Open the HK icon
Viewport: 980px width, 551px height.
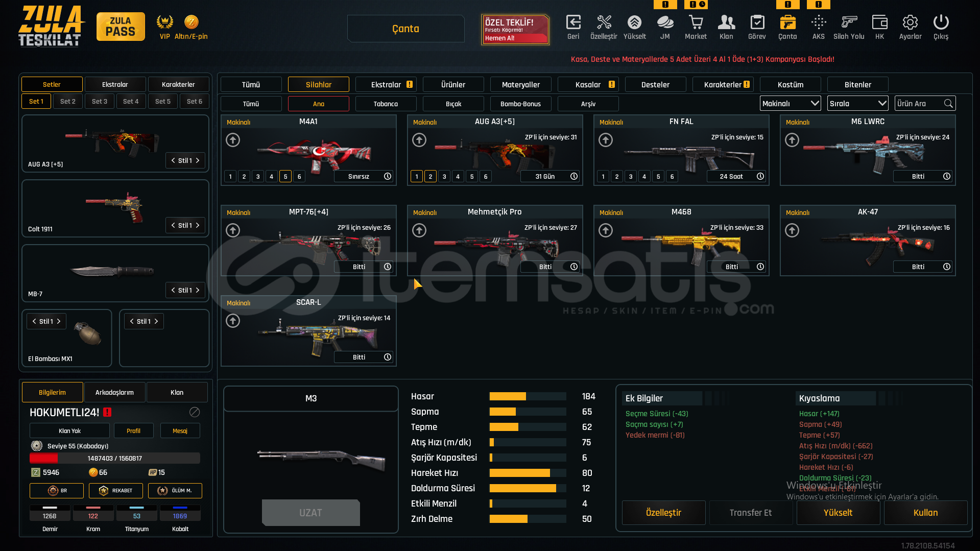879,22
